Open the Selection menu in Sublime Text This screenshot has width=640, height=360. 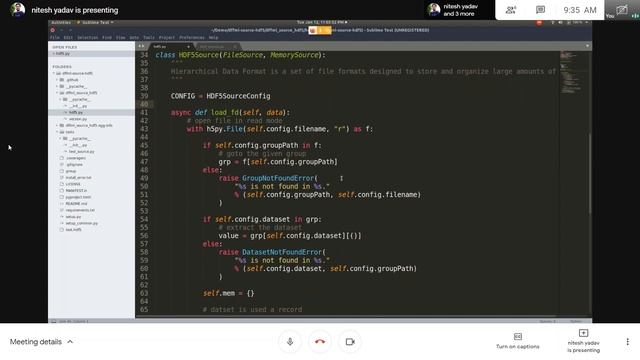point(87,38)
